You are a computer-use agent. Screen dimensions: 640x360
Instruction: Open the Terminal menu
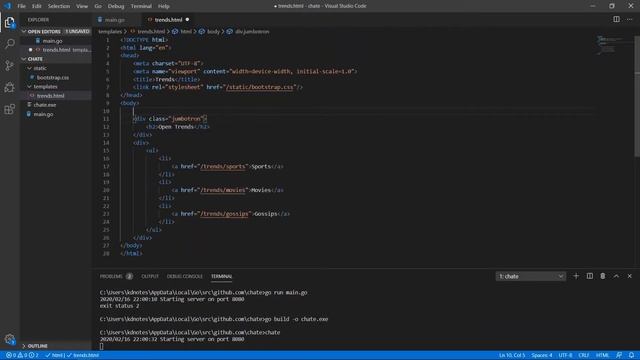coord(141,6)
